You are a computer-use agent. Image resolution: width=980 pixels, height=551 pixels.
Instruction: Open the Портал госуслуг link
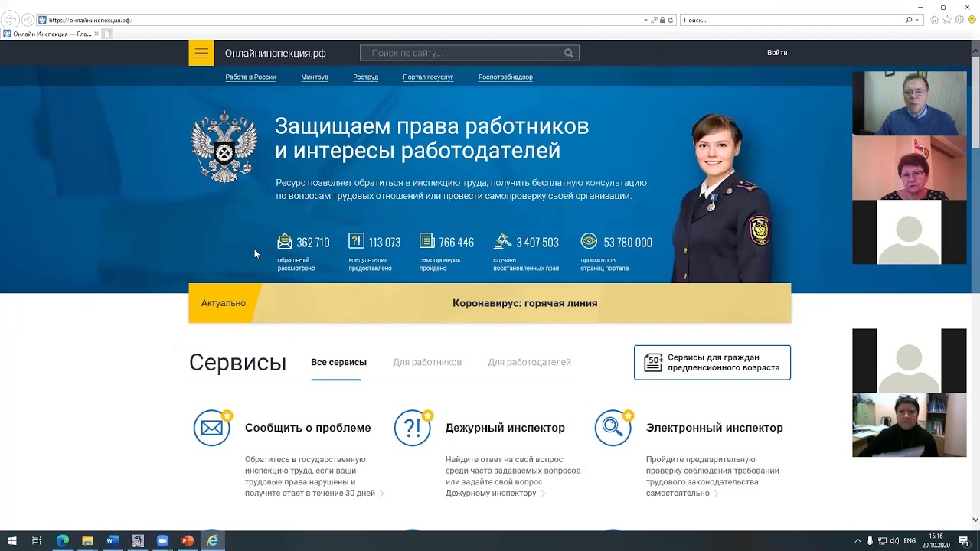point(428,77)
